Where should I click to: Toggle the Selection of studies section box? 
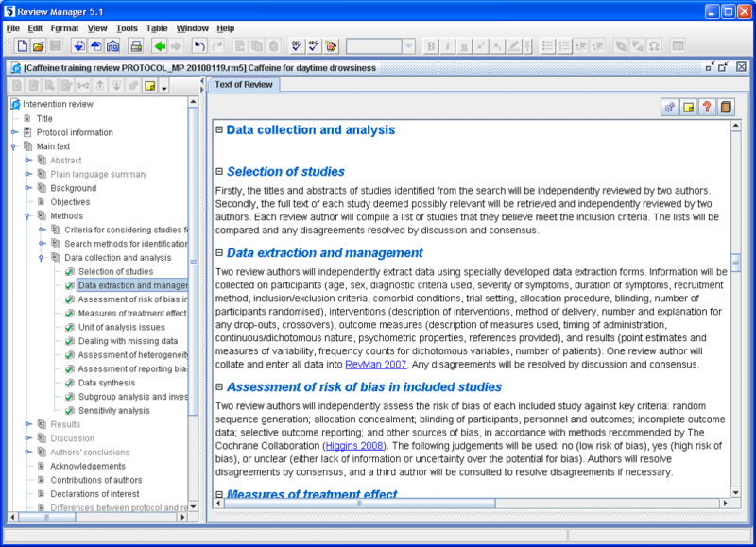click(219, 172)
